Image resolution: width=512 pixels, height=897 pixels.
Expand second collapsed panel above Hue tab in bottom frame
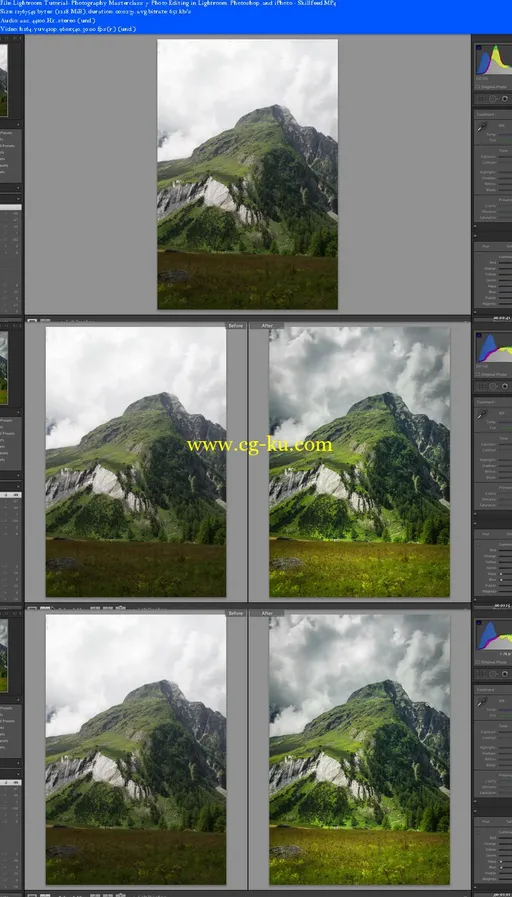[475, 811]
